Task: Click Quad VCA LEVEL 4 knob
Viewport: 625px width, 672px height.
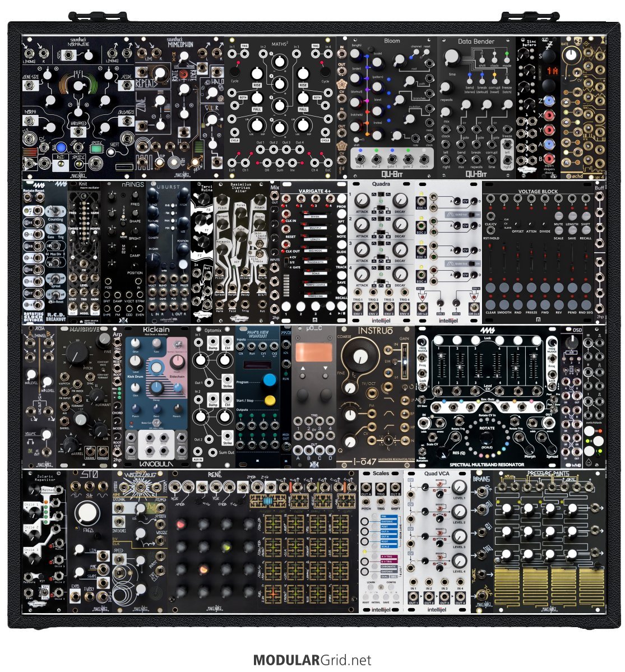Action: (459, 560)
